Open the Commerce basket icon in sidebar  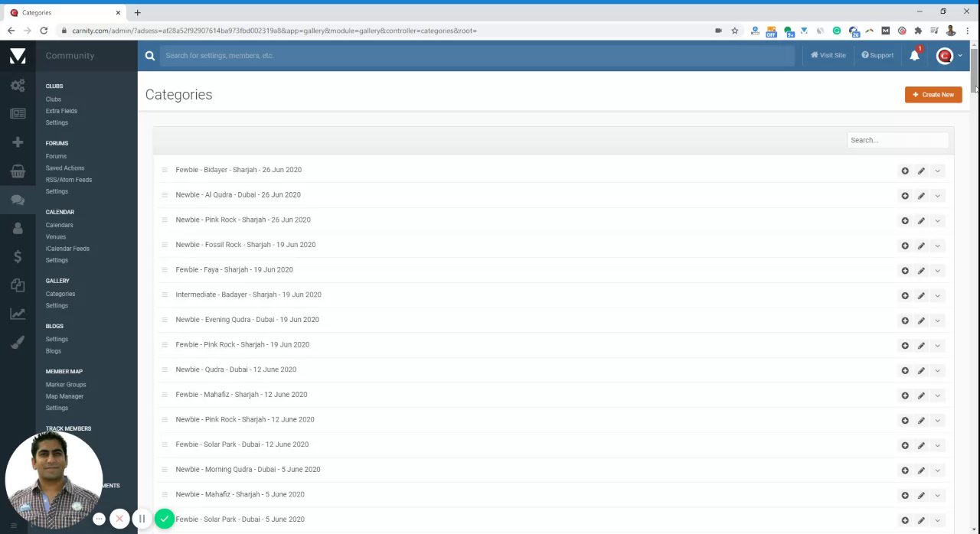click(18, 171)
